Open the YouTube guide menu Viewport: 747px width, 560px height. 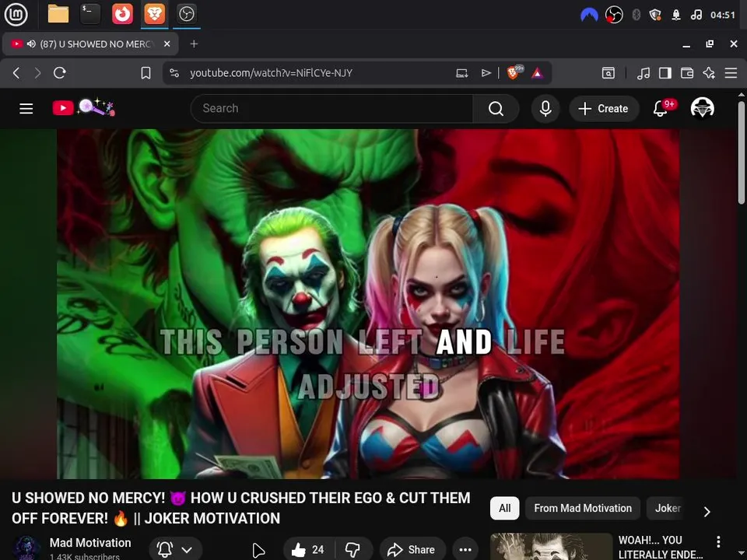[26, 109]
